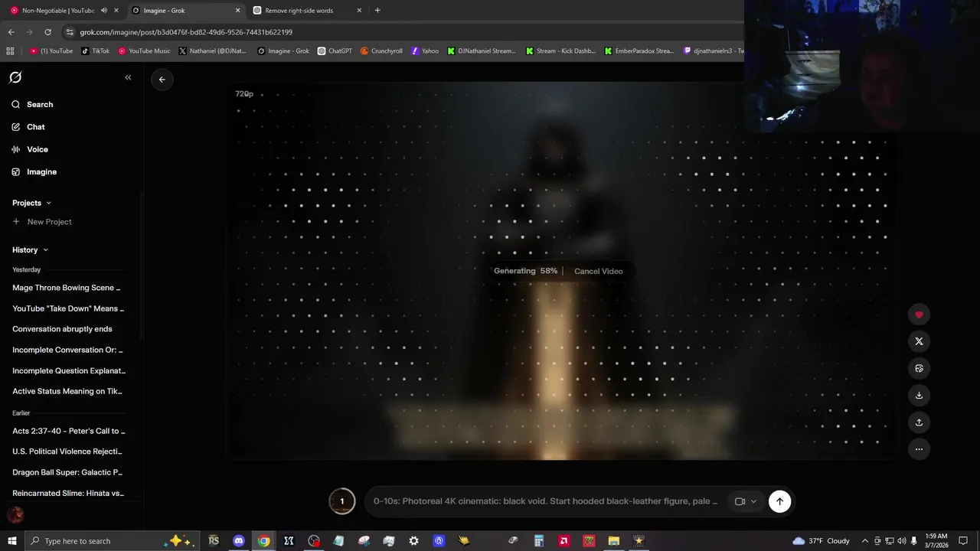Mute the YouTube tab audio
This screenshot has height=551, width=980.
coord(103,11)
